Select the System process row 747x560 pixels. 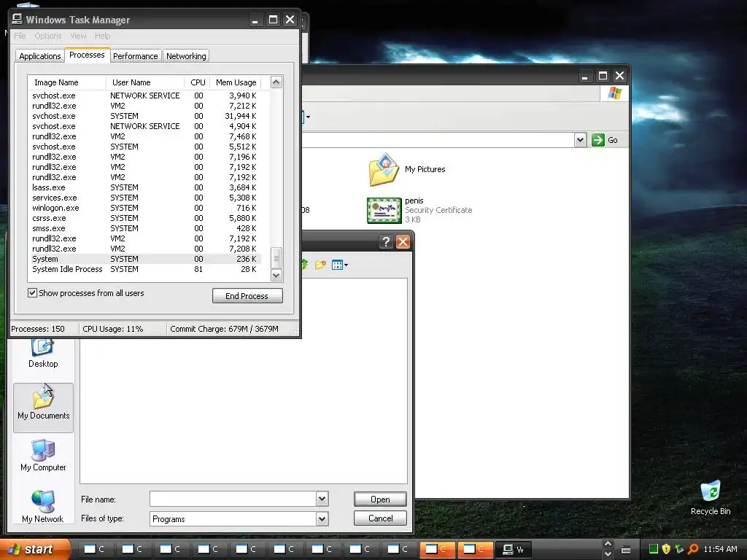pyautogui.click(x=145, y=259)
